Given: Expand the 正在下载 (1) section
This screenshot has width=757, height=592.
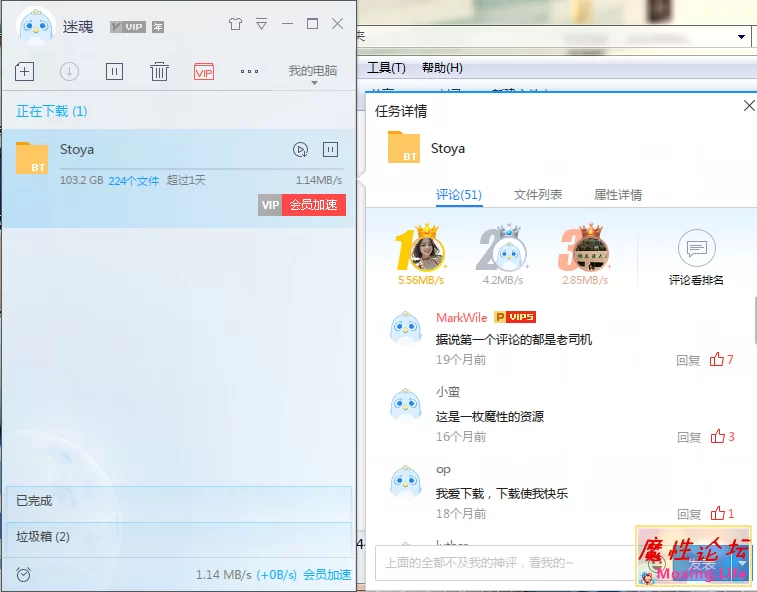Looking at the screenshot, I should click(x=52, y=111).
